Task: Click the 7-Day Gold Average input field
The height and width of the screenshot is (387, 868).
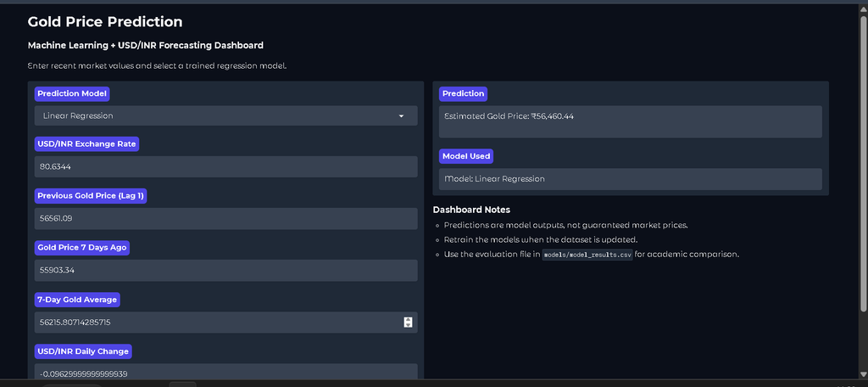Action: point(225,322)
